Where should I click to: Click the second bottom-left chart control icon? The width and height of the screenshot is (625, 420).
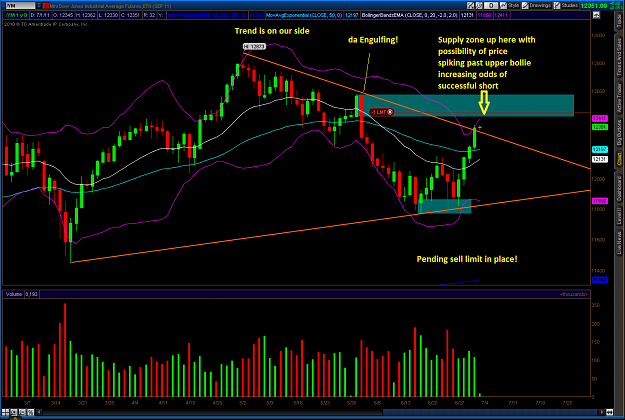coord(14,412)
